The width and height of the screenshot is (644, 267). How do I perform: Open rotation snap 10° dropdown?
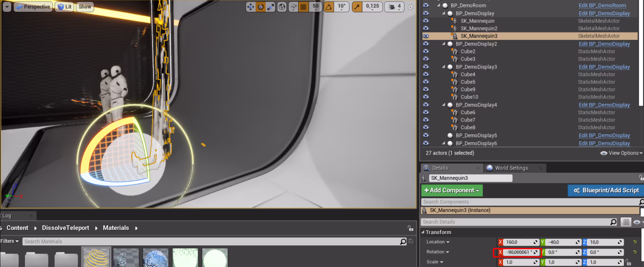pyautogui.click(x=342, y=7)
